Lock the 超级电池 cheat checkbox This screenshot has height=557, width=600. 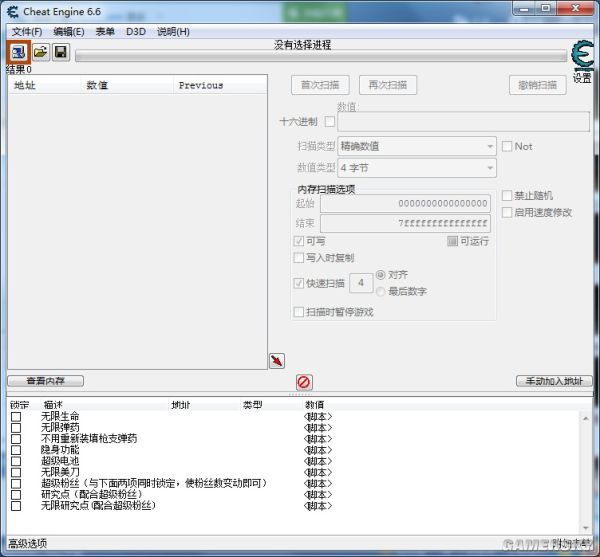point(16,461)
